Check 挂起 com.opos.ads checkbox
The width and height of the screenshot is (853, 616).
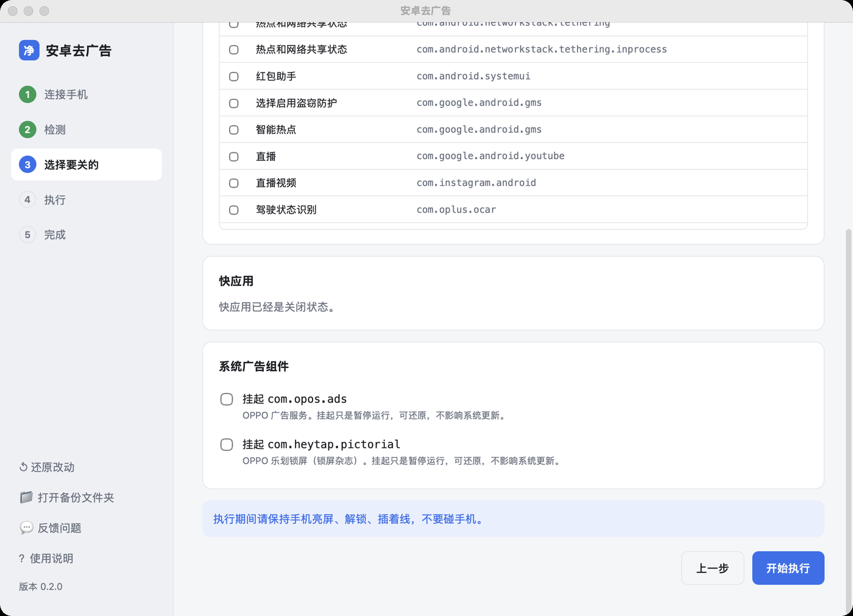[x=227, y=399]
